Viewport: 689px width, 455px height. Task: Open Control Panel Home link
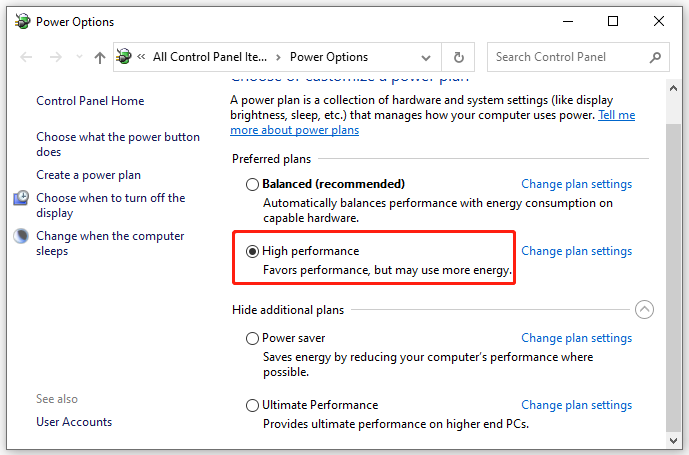tap(90, 101)
